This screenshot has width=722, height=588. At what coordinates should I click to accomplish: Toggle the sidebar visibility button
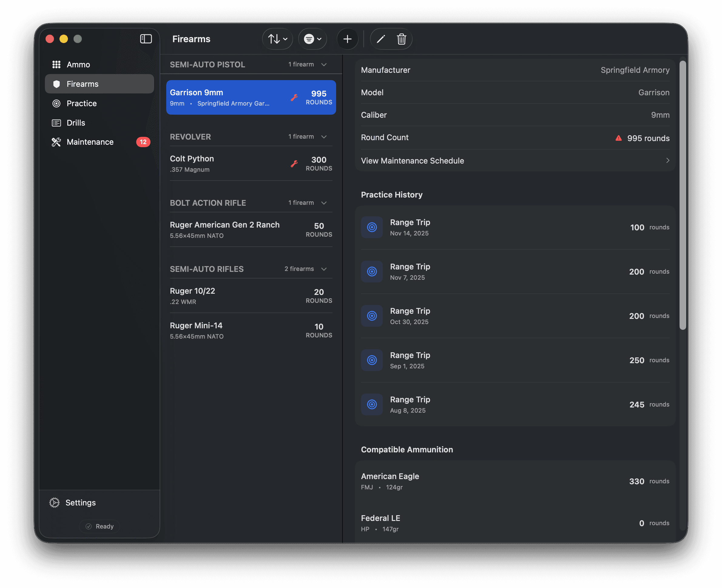[x=146, y=39]
